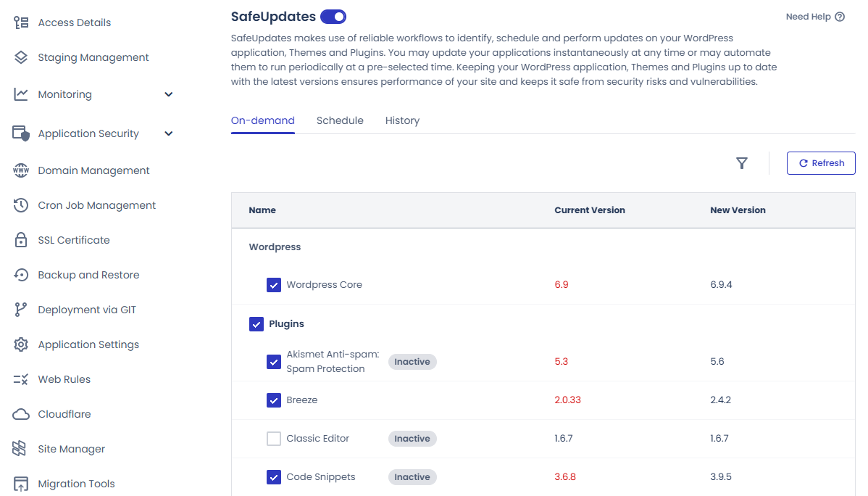Click Breeze current version 2.0.33
868x496 pixels.
coord(567,400)
